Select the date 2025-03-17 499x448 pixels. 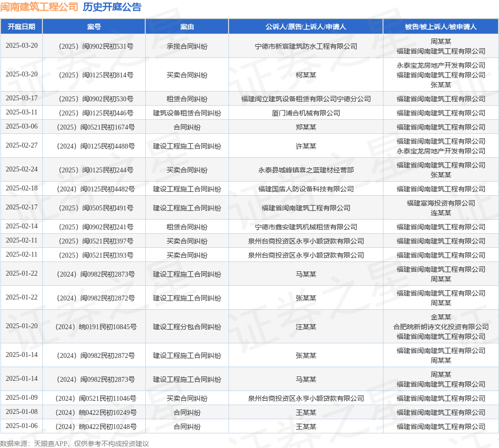click(x=21, y=98)
